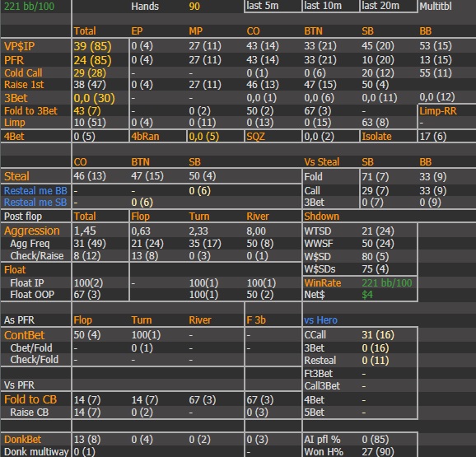Click the SB Limp value 63 (8)
The width and height of the screenshot is (476, 457).
tap(375, 123)
